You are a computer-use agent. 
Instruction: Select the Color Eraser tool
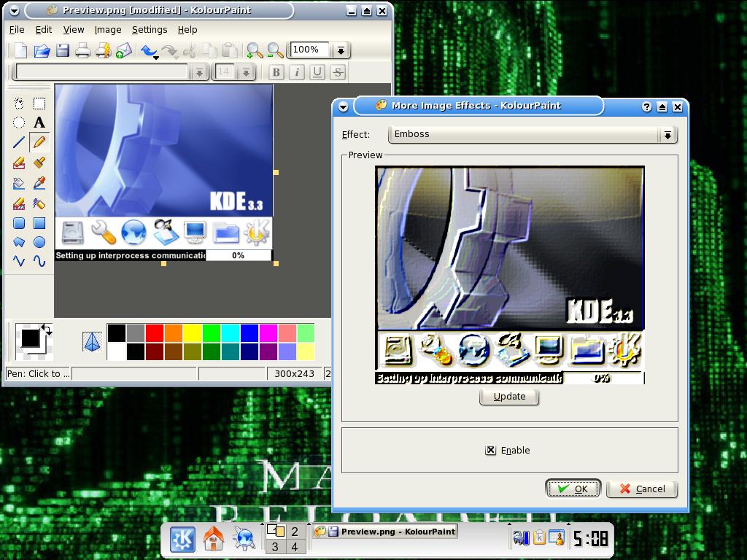coord(18,204)
